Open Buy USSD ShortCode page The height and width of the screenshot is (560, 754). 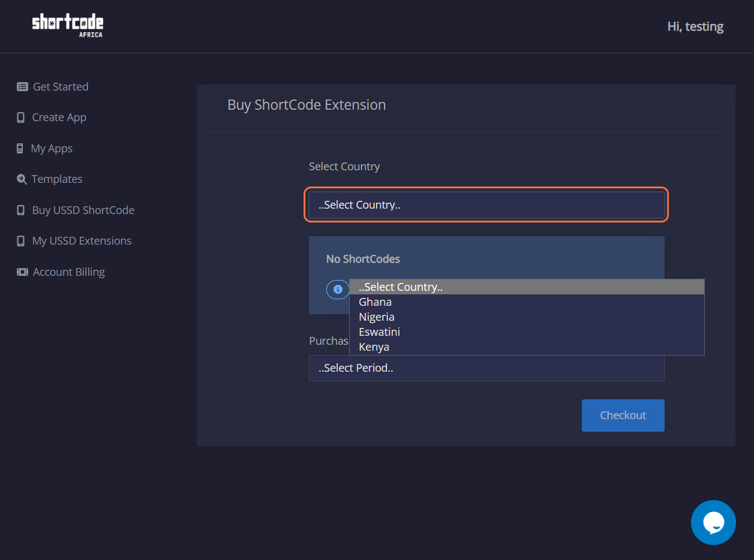point(83,210)
